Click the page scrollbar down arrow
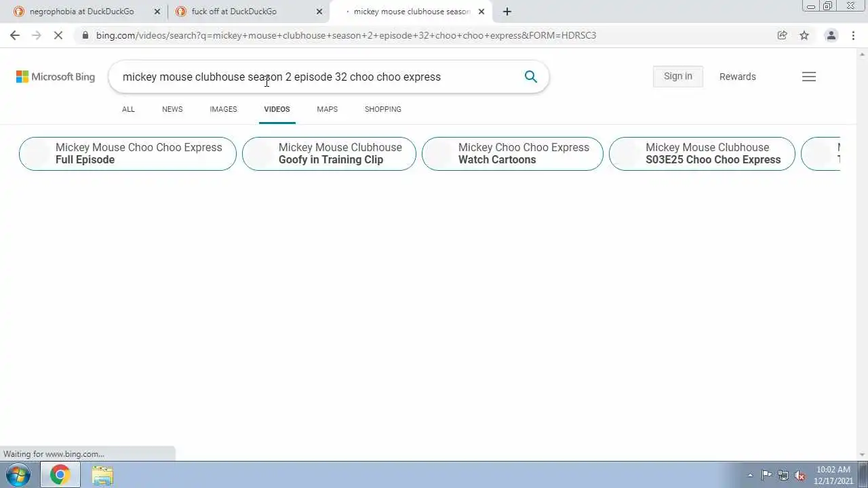868x488 pixels. tap(863, 455)
